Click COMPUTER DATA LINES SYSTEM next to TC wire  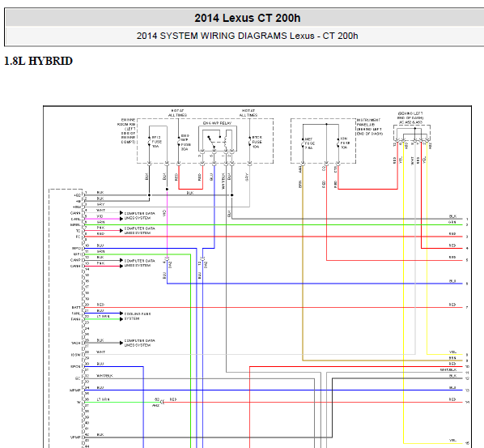pos(139,231)
